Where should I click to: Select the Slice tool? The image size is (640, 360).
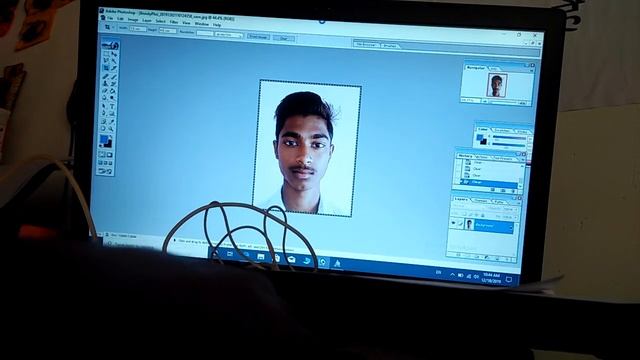(x=114, y=68)
